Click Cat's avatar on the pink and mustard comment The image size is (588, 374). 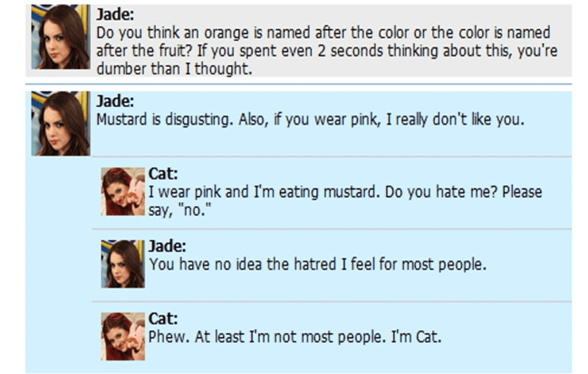[x=123, y=192]
